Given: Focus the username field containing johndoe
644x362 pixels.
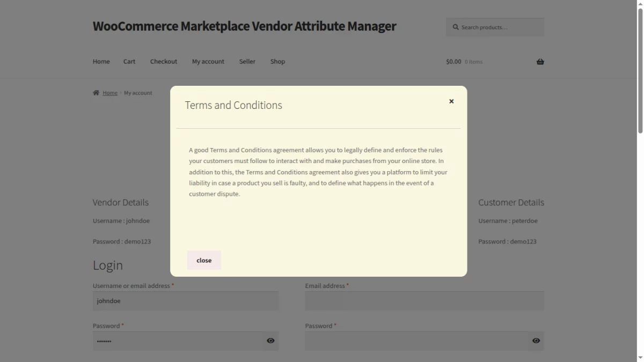Looking at the screenshot, I should [x=186, y=301].
